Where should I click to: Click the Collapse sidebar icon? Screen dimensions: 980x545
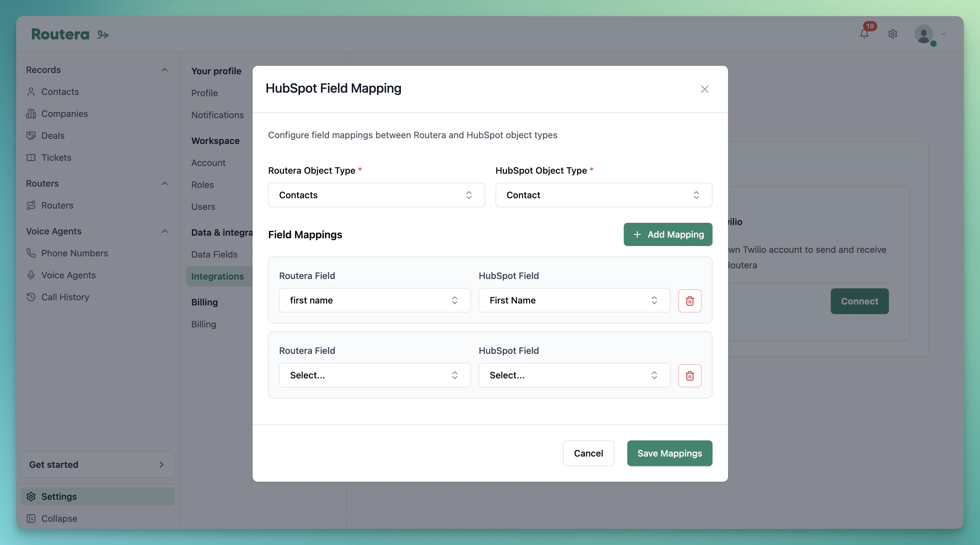pyautogui.click(x=31, y=519)
